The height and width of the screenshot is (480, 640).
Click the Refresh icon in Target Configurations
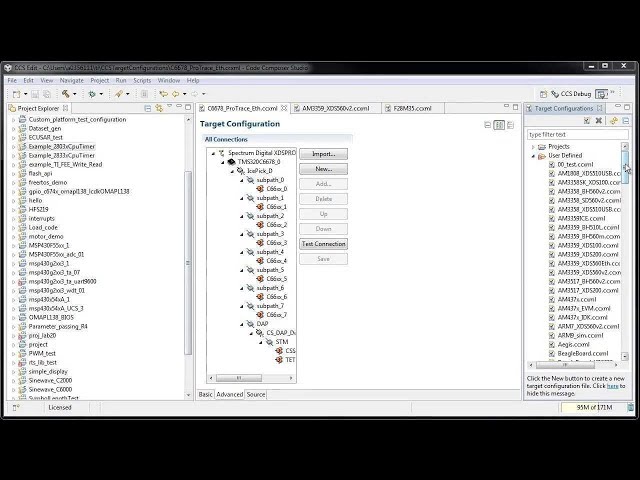pyautogui.click(x=613, y=120)
